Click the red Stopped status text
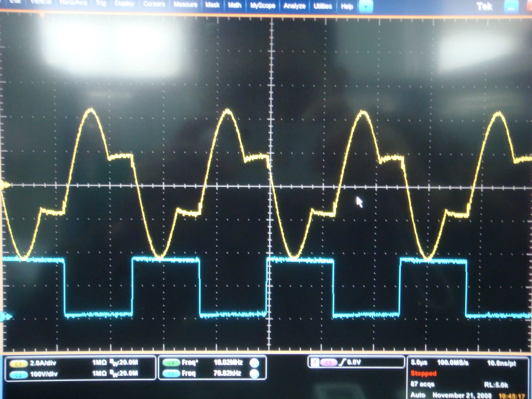 (x=424, y=374)
